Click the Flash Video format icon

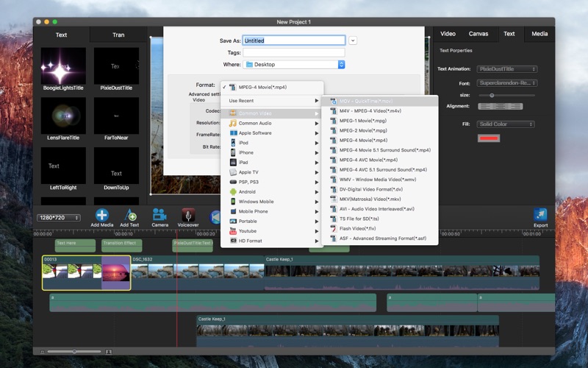pyautogui.click(x=333, y=228)
